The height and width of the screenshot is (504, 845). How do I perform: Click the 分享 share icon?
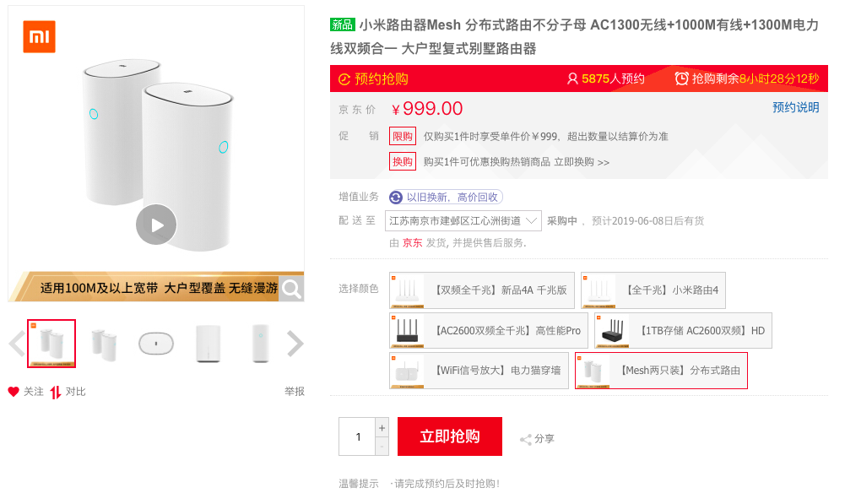click(x=526, y=439)
